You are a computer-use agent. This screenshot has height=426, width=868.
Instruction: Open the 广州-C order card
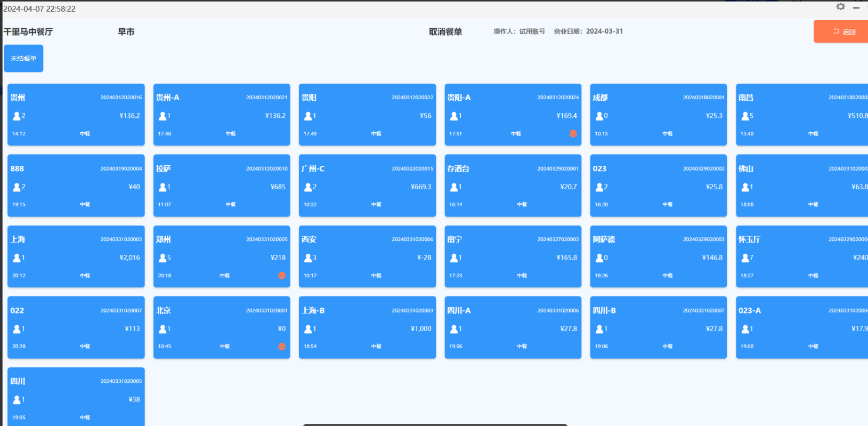click(x=367, y=186)
